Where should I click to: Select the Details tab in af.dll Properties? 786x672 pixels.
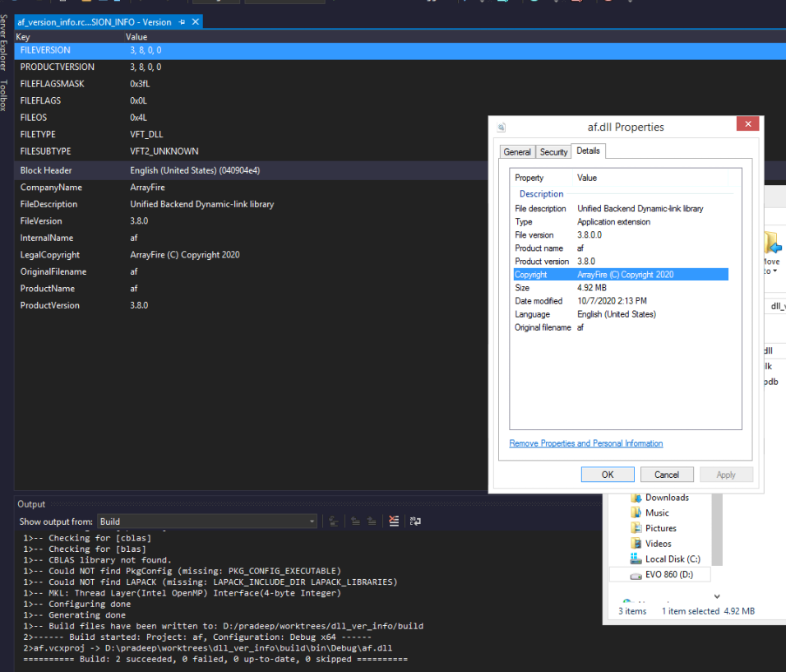point(588,151)
